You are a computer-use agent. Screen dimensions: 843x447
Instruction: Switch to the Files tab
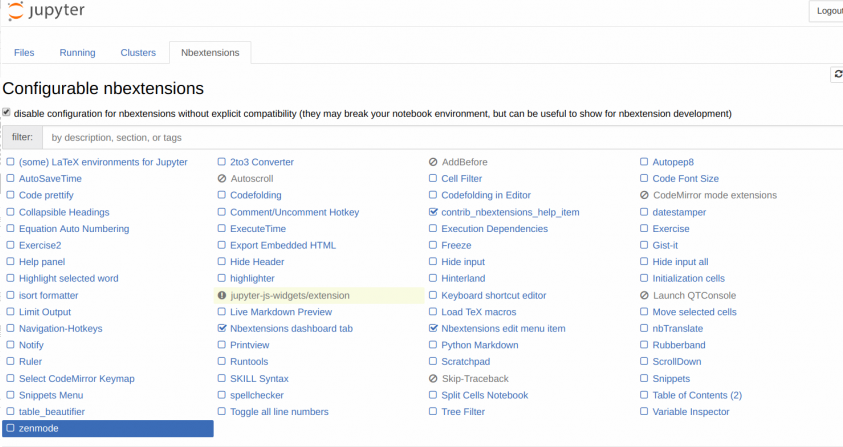pos(24,53)
